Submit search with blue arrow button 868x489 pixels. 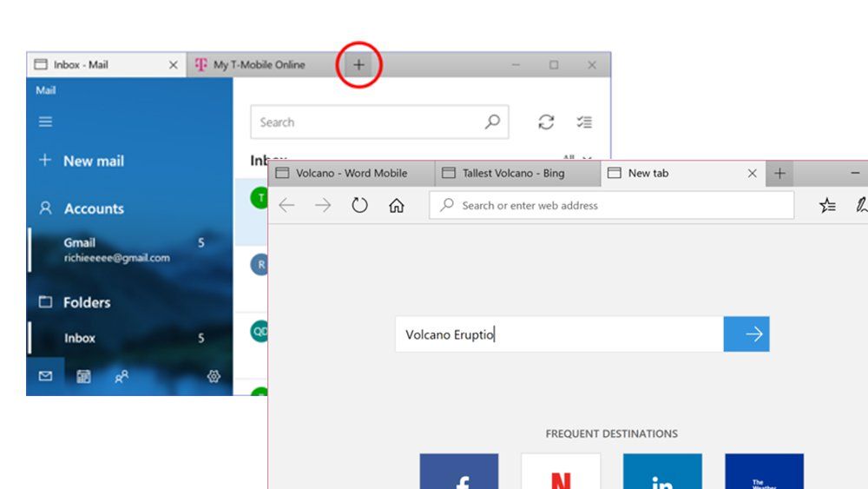click(746, 334)
